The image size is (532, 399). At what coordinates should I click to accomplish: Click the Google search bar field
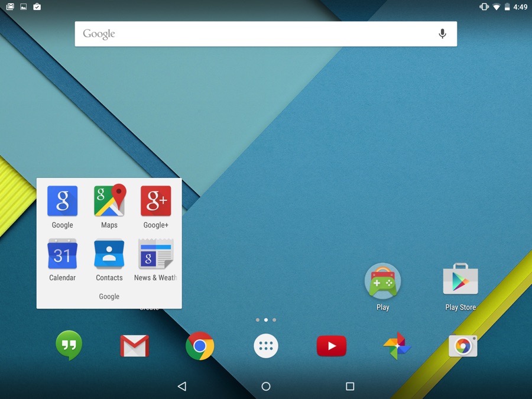coord(266,34)
